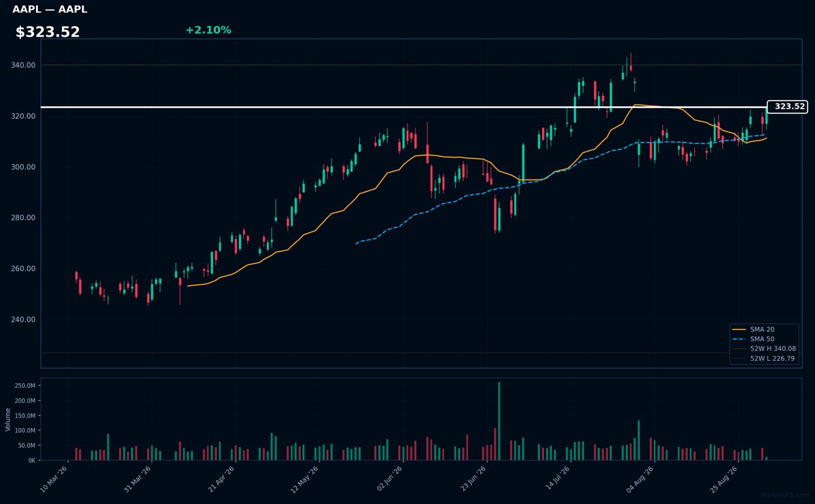Viewport: 815px width, 504px height.
Task: Click the 14 Jul '26 date label
Action: coord(556,480)
